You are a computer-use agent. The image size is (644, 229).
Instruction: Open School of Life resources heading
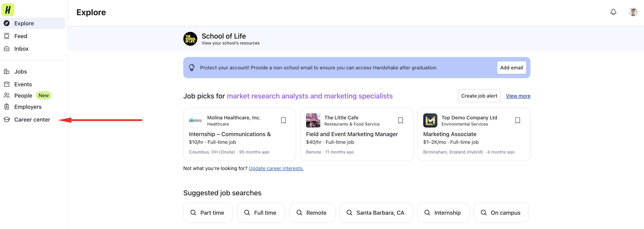coord(223,36)
